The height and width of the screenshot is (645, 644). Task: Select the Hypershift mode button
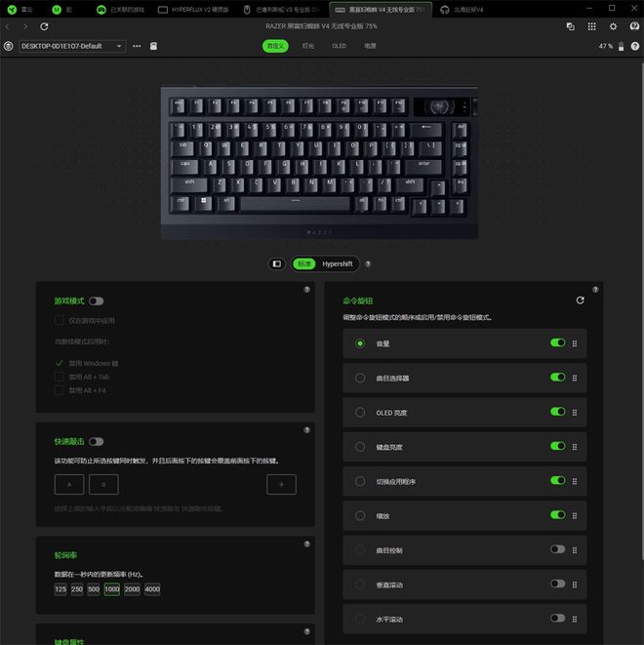point(338,263)
